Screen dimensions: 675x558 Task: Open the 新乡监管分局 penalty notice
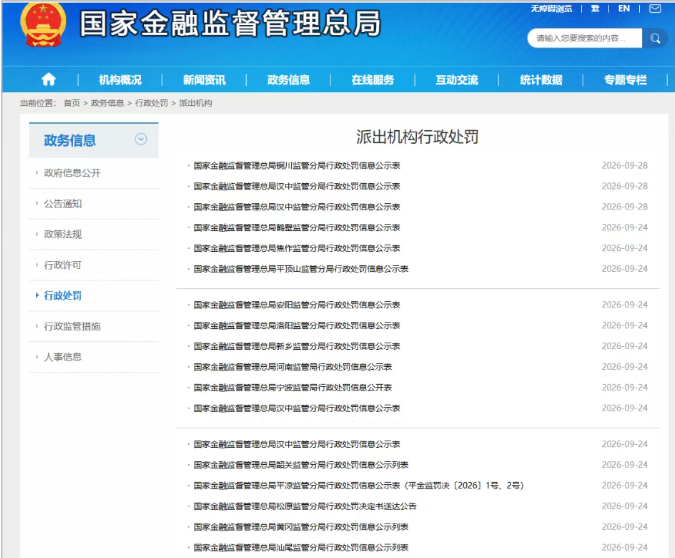tap(297, 346)
